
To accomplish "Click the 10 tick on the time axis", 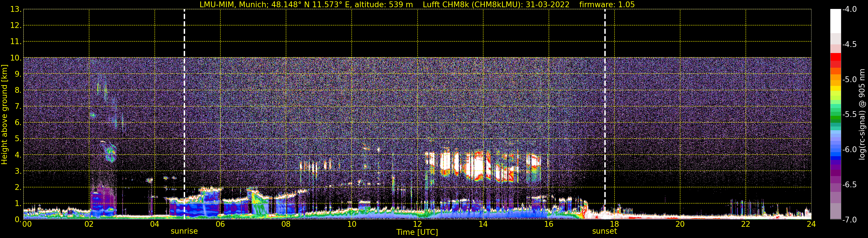I will coord(352,224).
